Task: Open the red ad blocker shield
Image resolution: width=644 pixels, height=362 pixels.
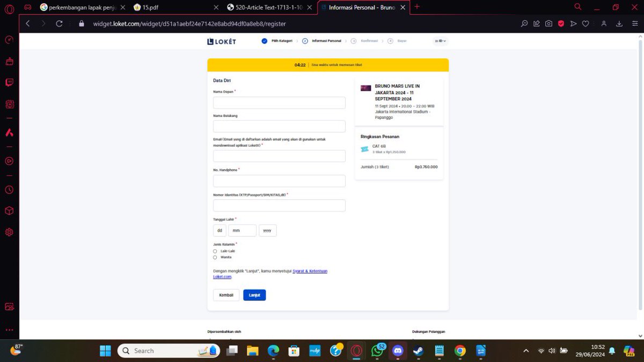Action: click(x=561, y=24)
